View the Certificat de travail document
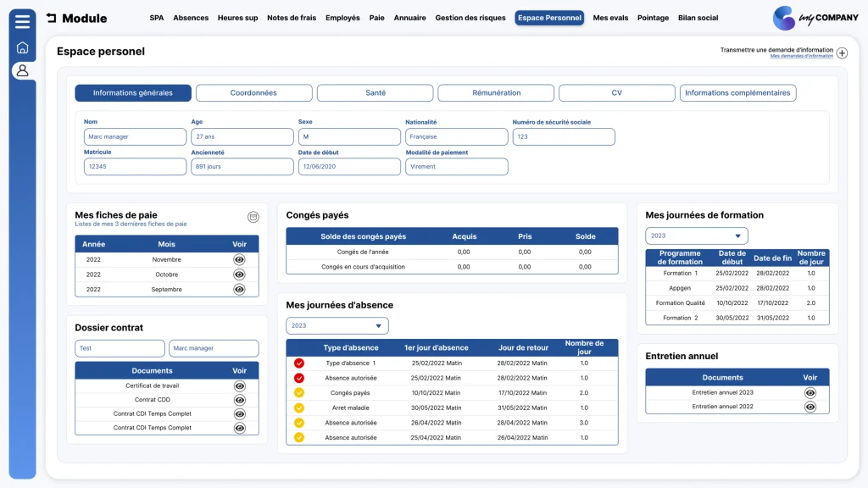This screenshot has height=488, width=868. coord(239,386)
